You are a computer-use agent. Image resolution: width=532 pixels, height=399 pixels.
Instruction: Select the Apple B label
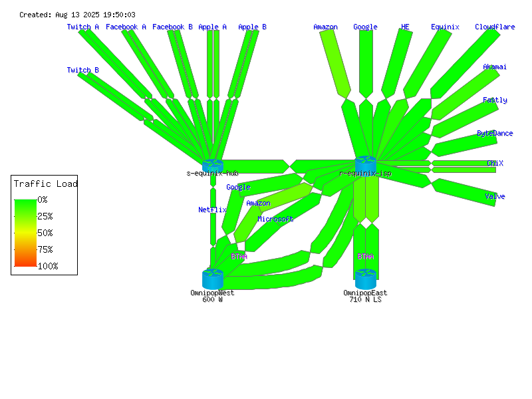point(252,27)
